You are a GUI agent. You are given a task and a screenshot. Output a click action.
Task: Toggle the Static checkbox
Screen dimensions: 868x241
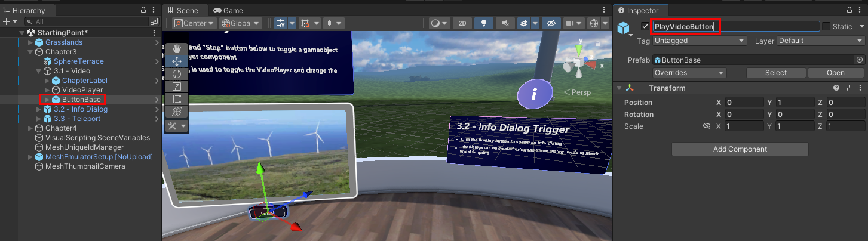[826, 26]
